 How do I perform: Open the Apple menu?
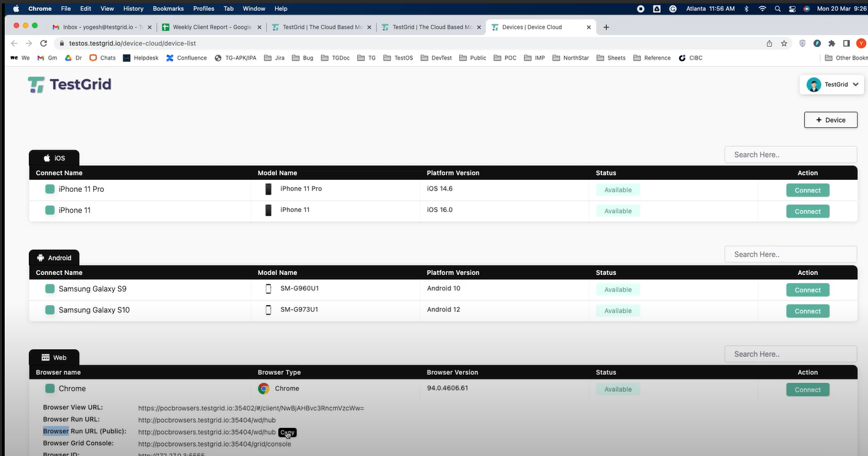point(15,9)
